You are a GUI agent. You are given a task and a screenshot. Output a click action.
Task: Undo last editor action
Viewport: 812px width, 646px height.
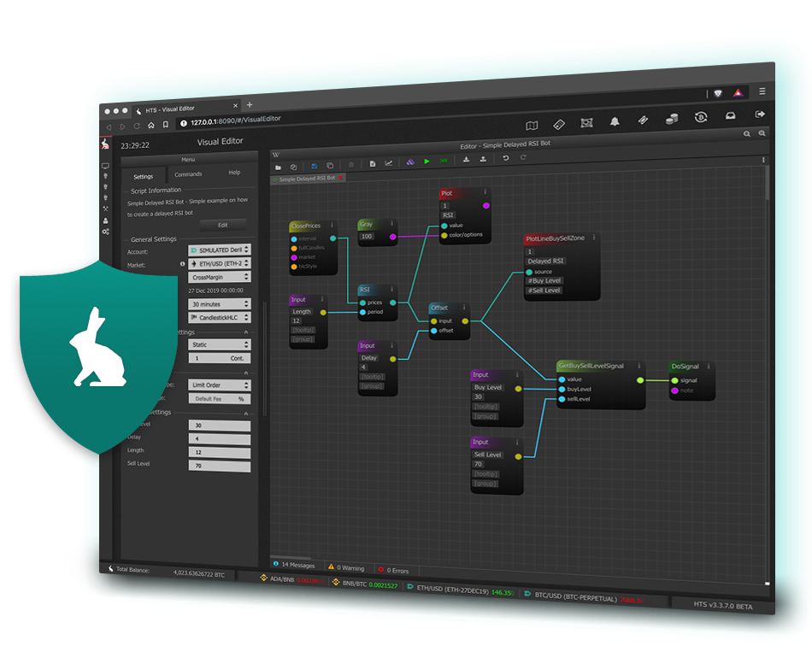tap(505, 158)
